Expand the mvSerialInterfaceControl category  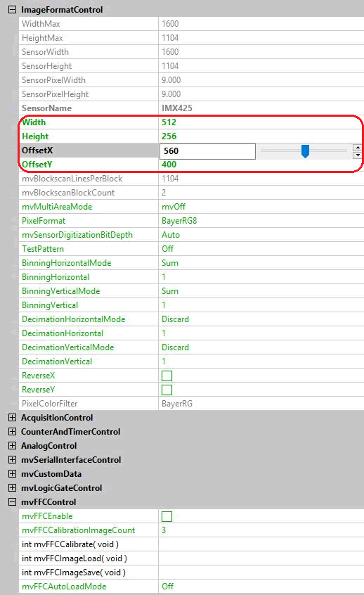12,459
